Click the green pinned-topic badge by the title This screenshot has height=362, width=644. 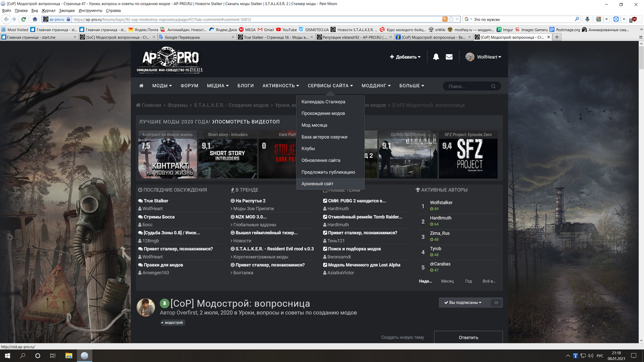click(x=165, y=303)
